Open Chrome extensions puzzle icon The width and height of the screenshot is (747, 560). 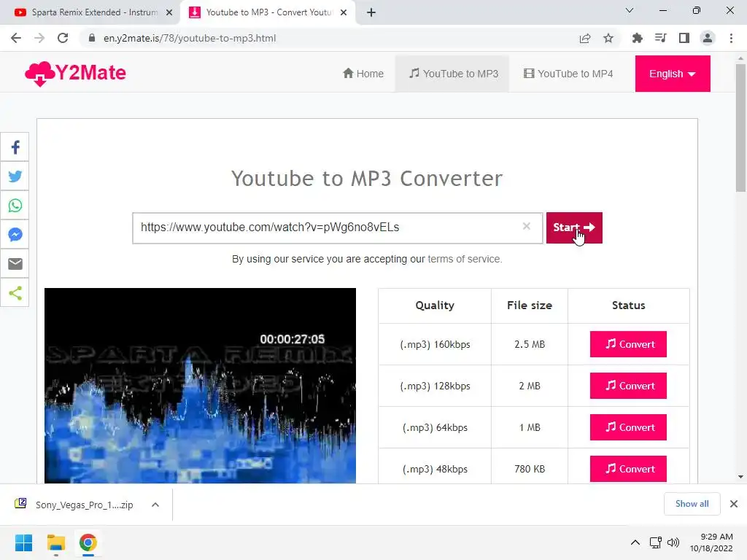[x=637, y=38]
